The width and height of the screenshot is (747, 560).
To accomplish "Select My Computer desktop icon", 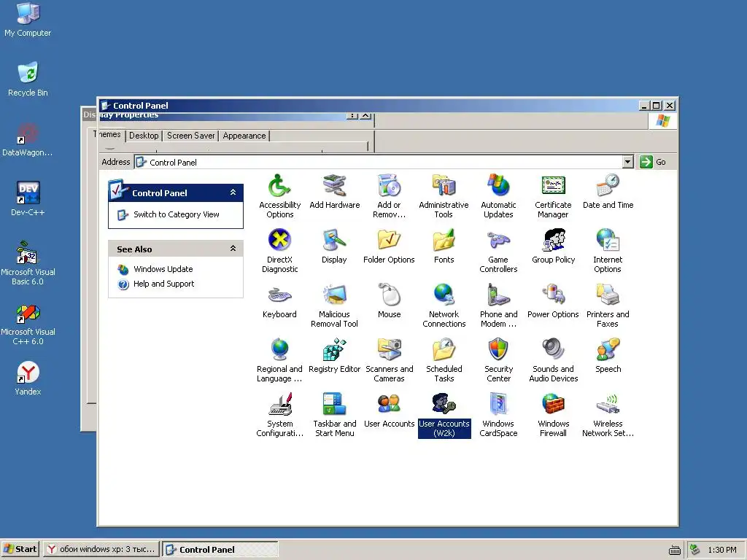I will pos(28,19).
